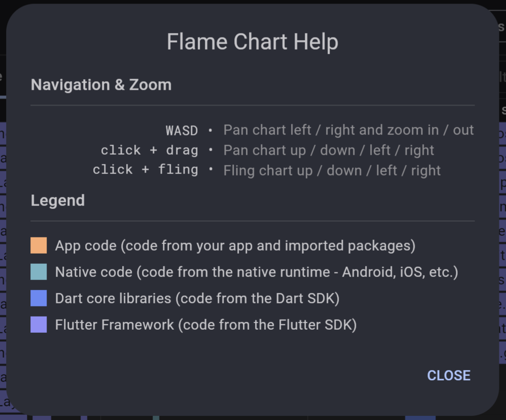This screenshot has width=506, height=420.
Task: Click the purple Flutter Framework legend swatch
Action: coord(38,325)
